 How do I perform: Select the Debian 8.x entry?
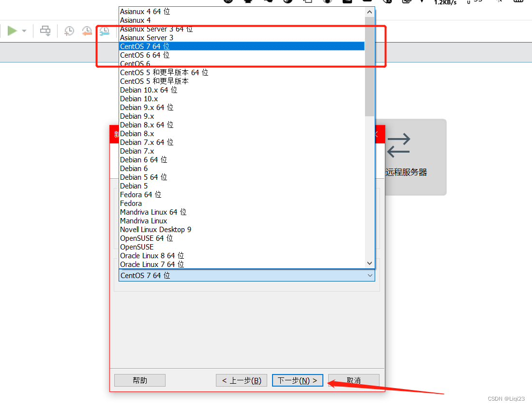pyautogui.click(x=242, y=134)
